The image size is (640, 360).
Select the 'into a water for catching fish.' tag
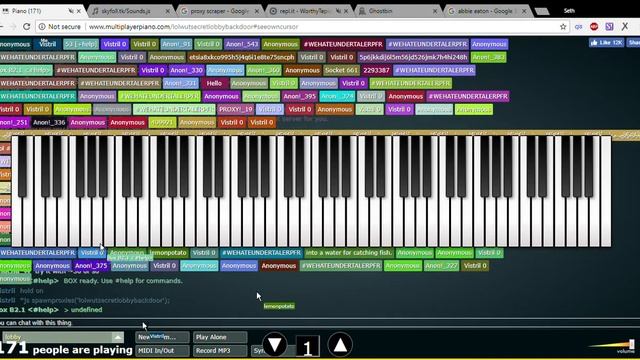(x=348, y=253)
